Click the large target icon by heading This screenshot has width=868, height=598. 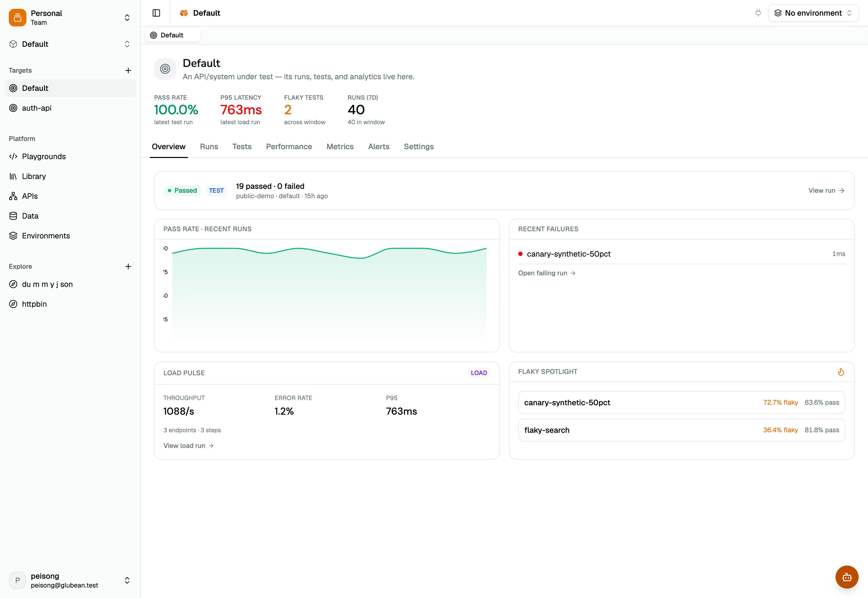[x=165, y=69]
